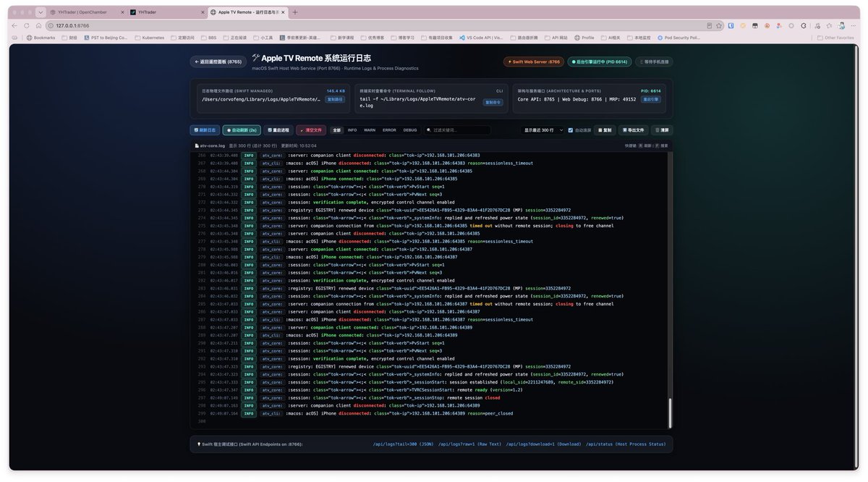Open /api/logs?download=1 (Download) link
The height and width of the screenshot is (482, 868).
pos(543,444)
